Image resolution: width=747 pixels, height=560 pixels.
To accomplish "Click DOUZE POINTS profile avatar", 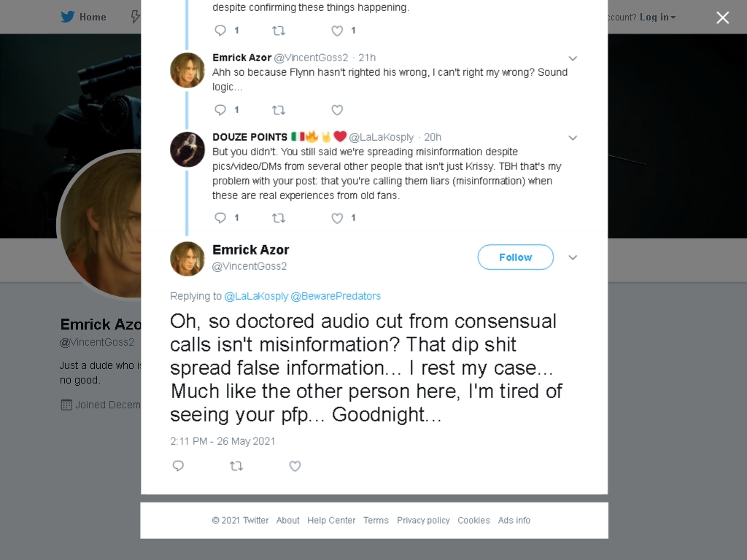I will (187, 149).
